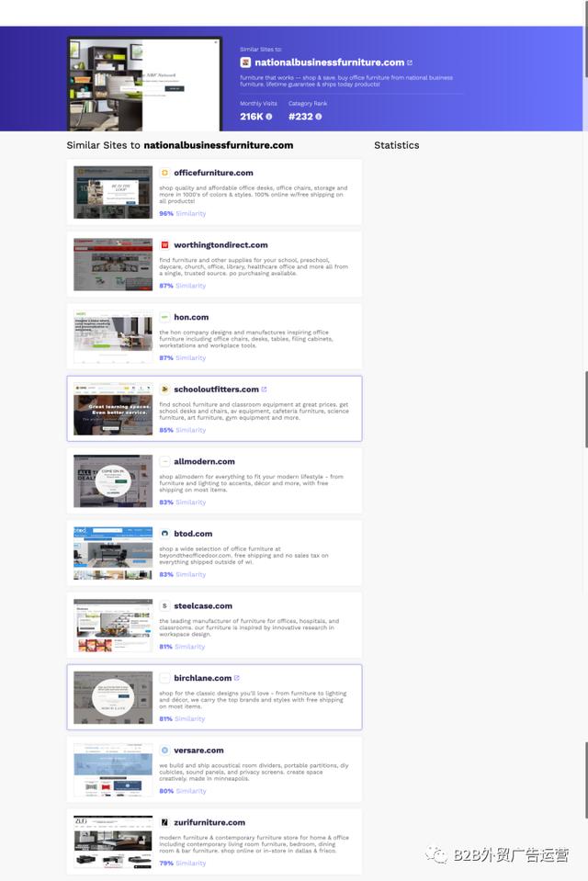The width and height of the screenshot is (588, 881).
Task: Click the steelcase.com preview thumbnail
Action: (113, 626)
